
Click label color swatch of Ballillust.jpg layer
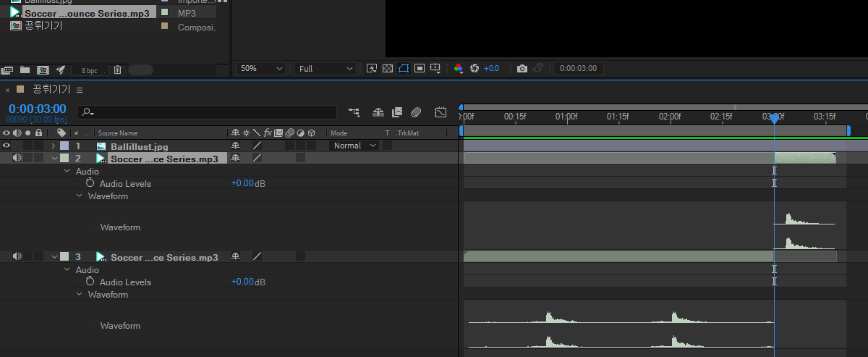point(64,146)
